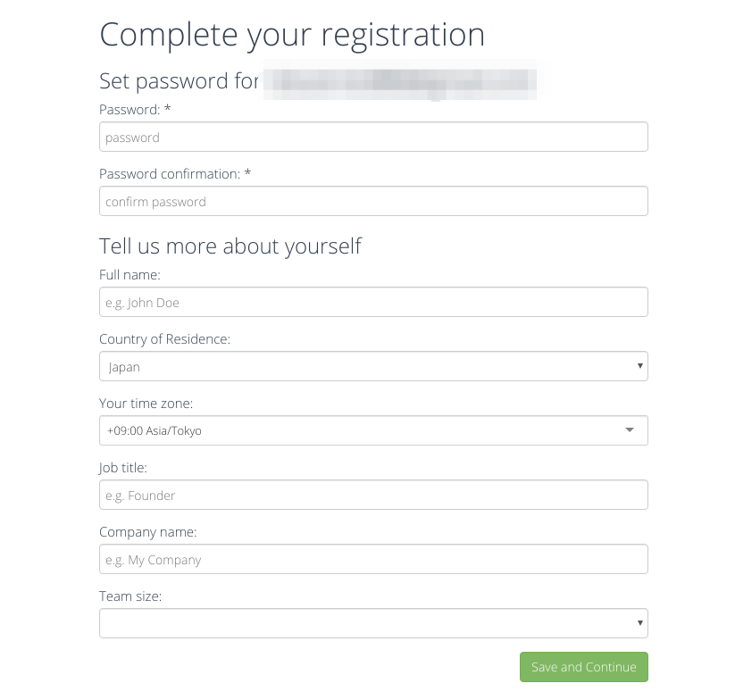
Task: Click the Team size label text
Action: coord(129,596)
